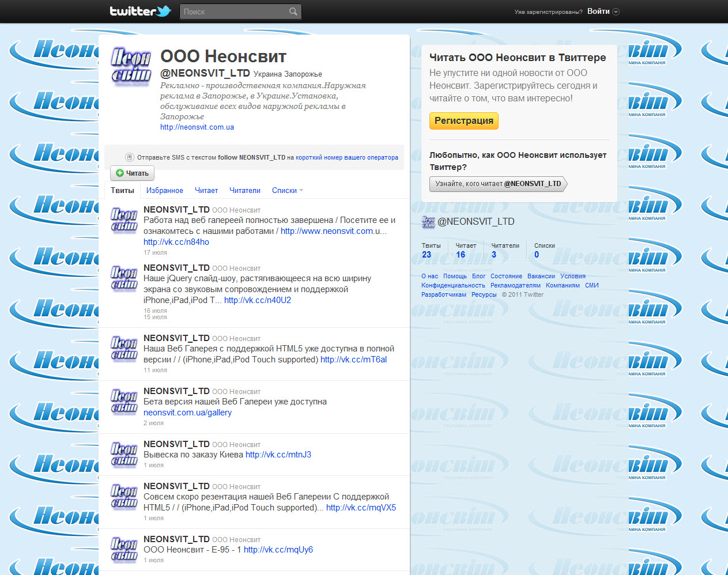Screen dimensions: 728x575
Task: Open the dropdown arrow beside Войти
Action: click(616, 12)
